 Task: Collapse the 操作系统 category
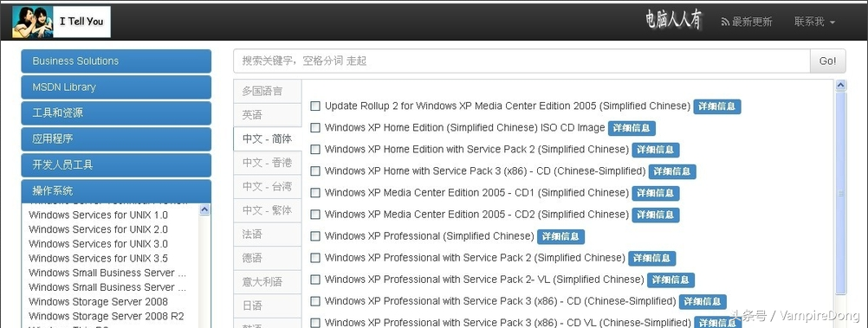[x=116, y=190]
